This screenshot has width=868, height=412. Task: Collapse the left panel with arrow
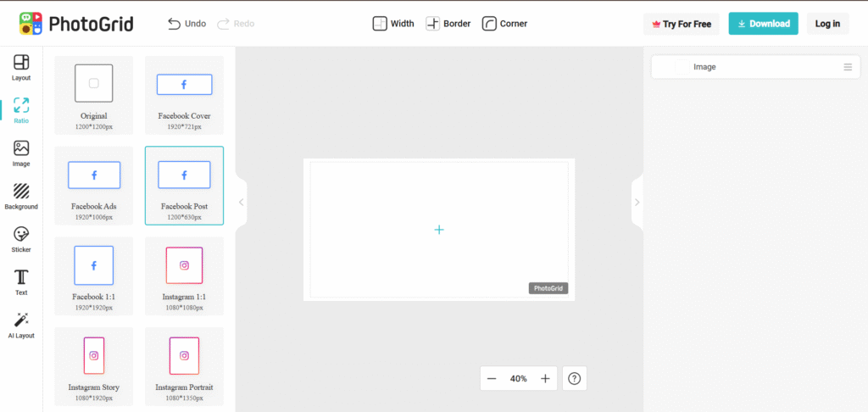tap(241, 202)
